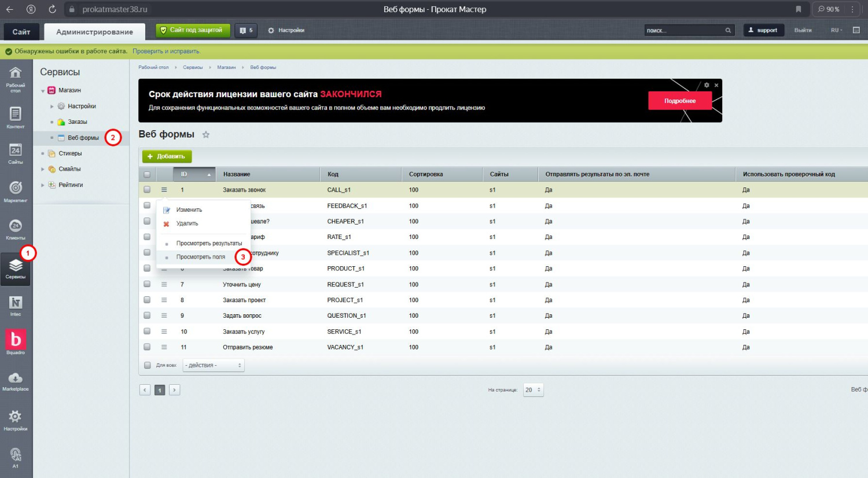Open the Marketplace sidebar icon
Image resolution: width=868 pixels, height=478 pixels.
point(16,380)
